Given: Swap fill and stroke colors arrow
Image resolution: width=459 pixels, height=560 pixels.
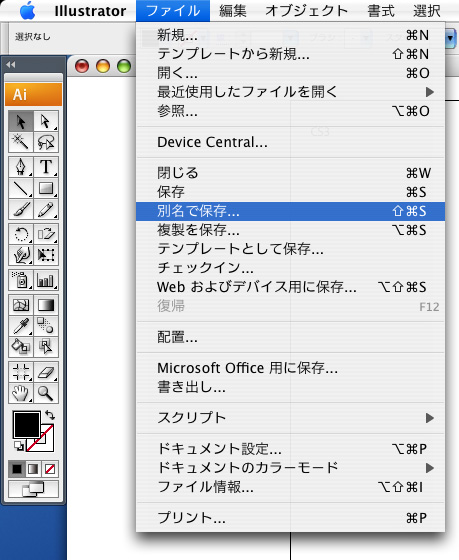Looking at the screenshot, I should click(50, 415).
